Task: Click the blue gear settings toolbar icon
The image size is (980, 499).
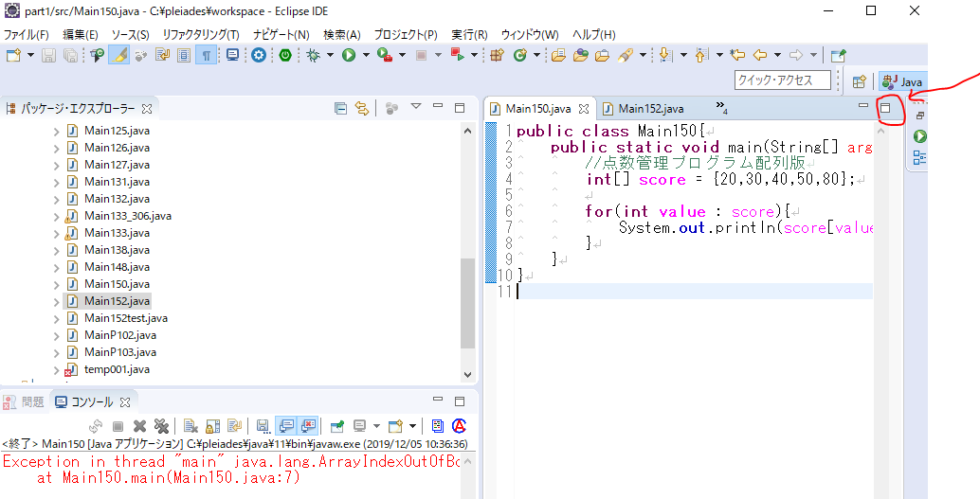Action: tap(259, 55)
